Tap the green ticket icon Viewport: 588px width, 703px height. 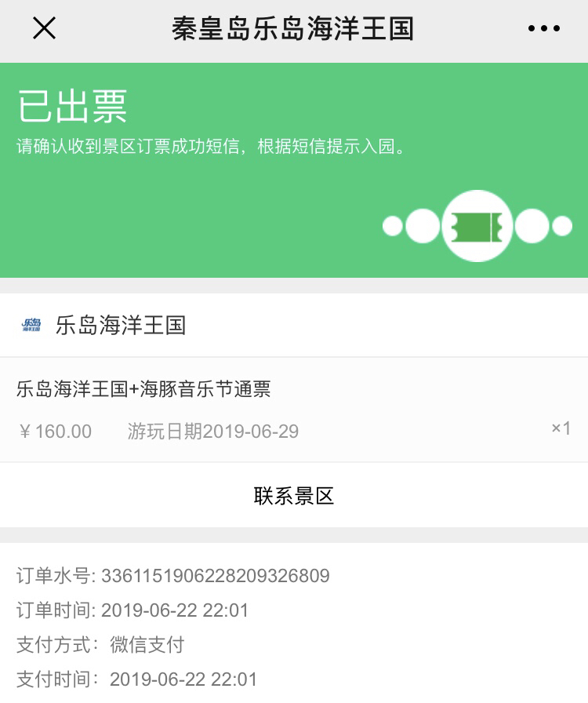(x=477, y=226)
